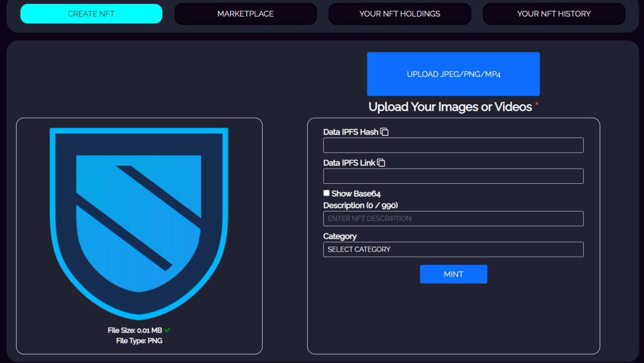
Task: View Your NFT History tab
Action: (554, 14)
